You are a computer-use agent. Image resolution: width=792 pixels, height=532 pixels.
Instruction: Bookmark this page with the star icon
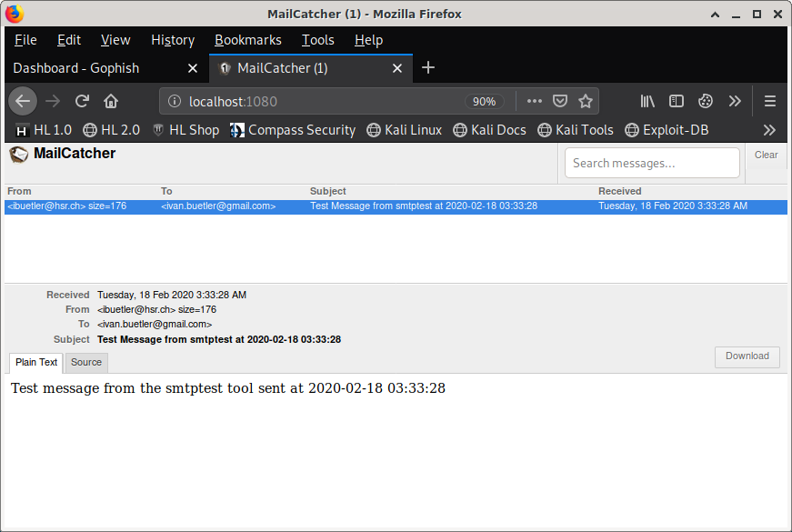pos(586,101)
